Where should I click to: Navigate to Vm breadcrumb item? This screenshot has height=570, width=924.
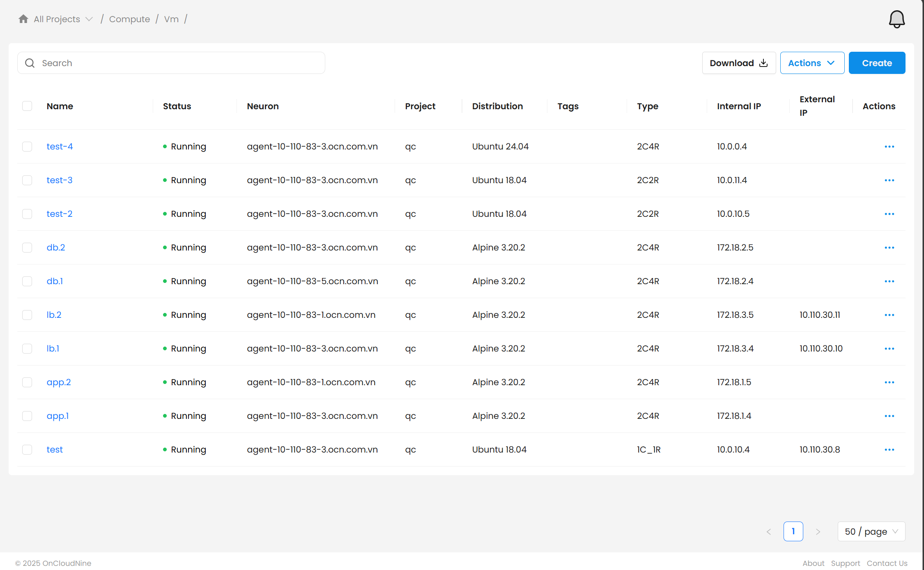click(x=171, y=19)
